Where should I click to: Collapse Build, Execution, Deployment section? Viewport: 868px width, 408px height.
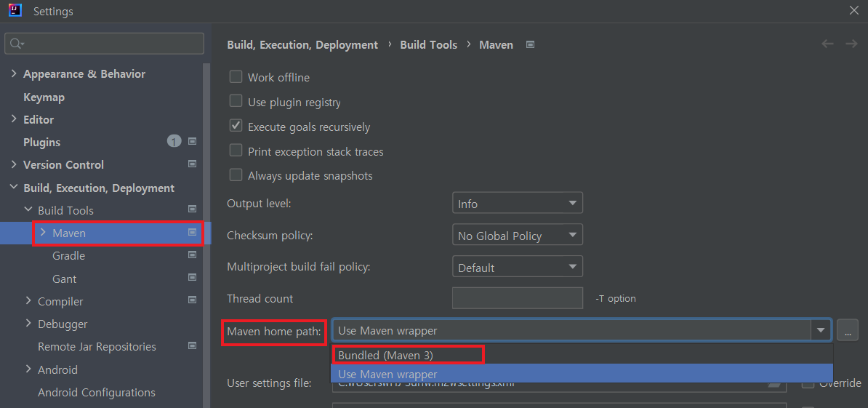click(x=14, y=188)
